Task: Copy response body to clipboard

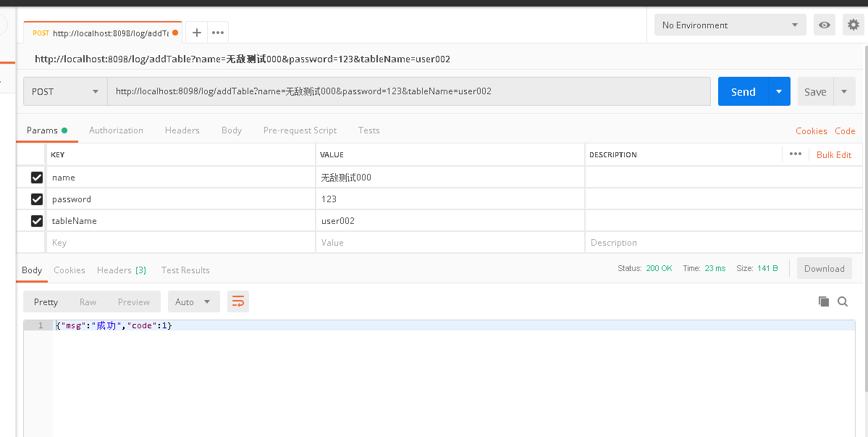Action: tap(823, 301)
